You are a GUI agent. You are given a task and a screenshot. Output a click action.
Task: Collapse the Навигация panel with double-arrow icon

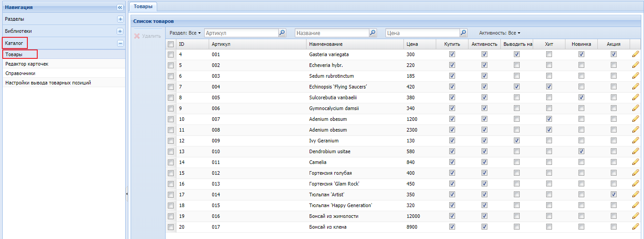(120, 7)
